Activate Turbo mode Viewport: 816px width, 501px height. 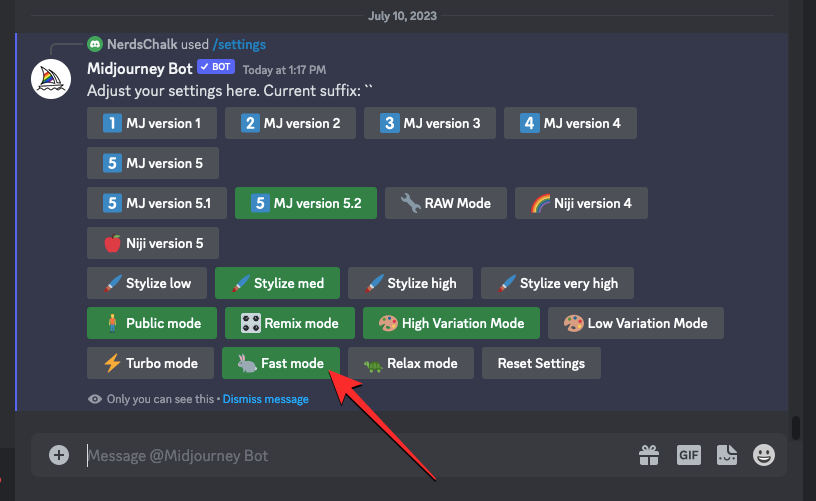point(150,363)
